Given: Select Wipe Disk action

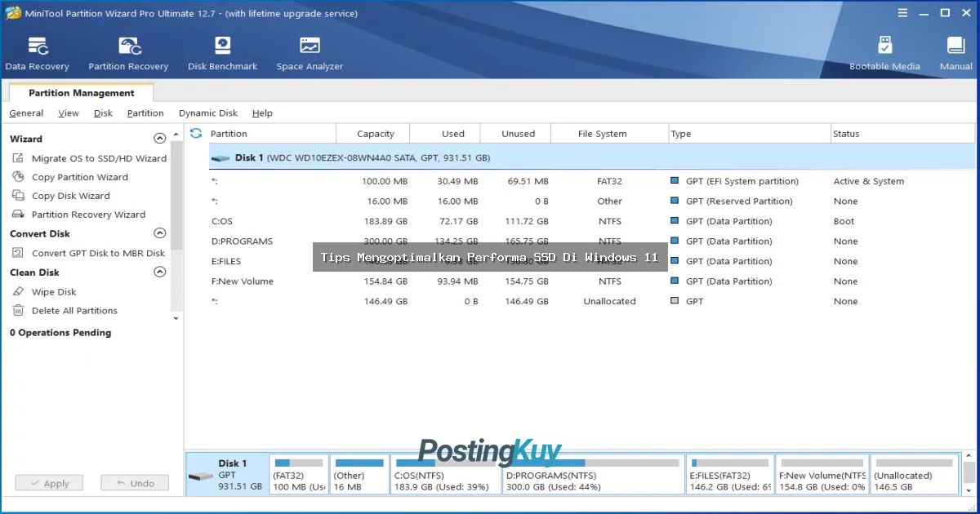Looking at the screenshot, I should pyautogui.click(x=44, y=291).
